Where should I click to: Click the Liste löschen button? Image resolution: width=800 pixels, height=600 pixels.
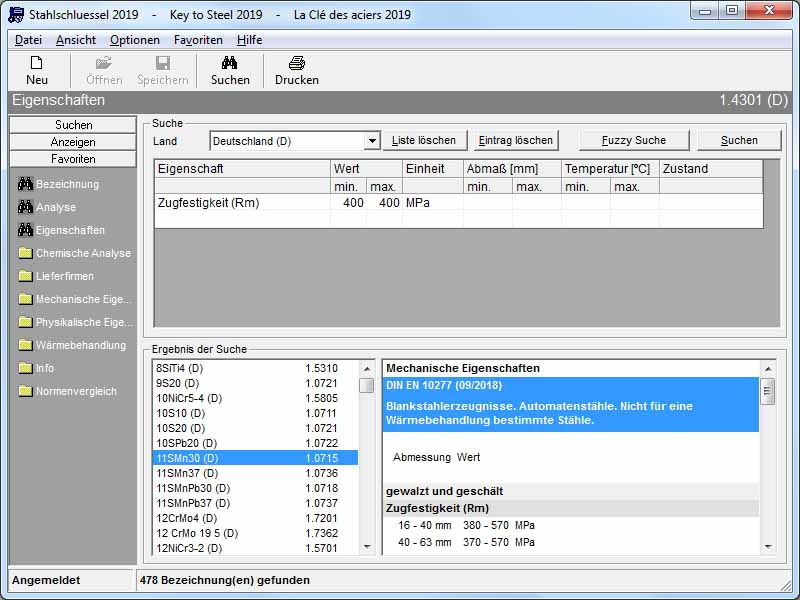pyautogui.click(x=423, y=140)
